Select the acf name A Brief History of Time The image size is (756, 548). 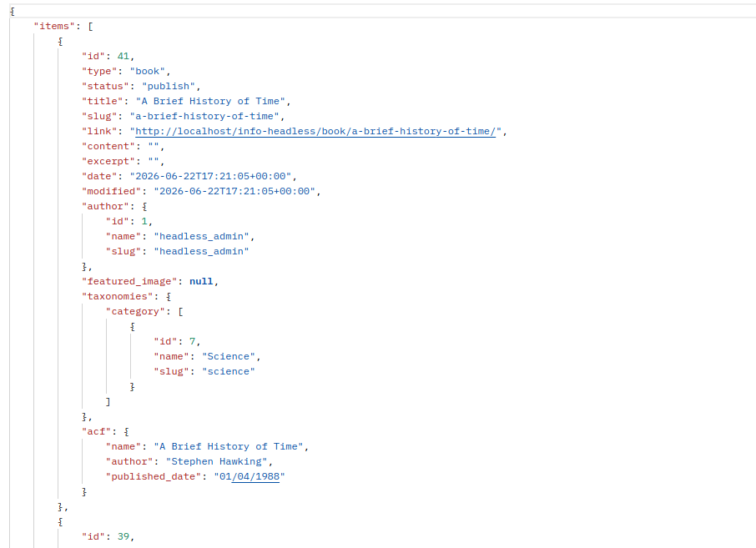point(229,446)
